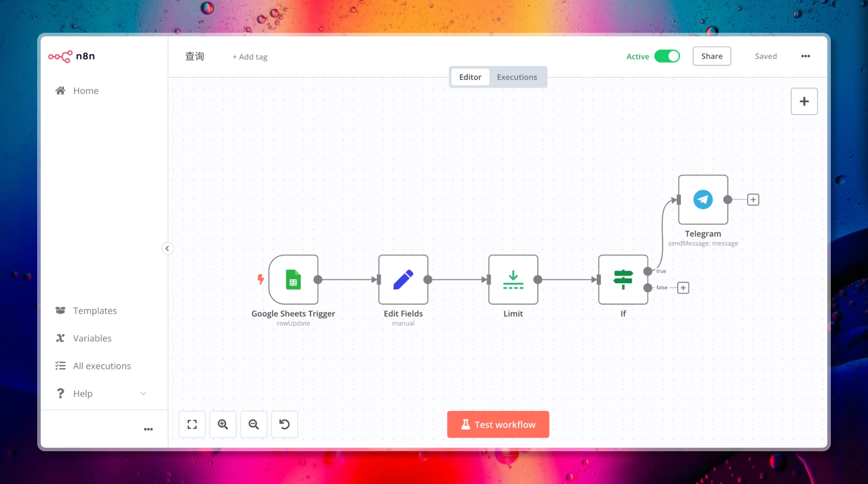Click the If node true output connector
The height and width of the screenshot is (484, 868).
[648, 271]
